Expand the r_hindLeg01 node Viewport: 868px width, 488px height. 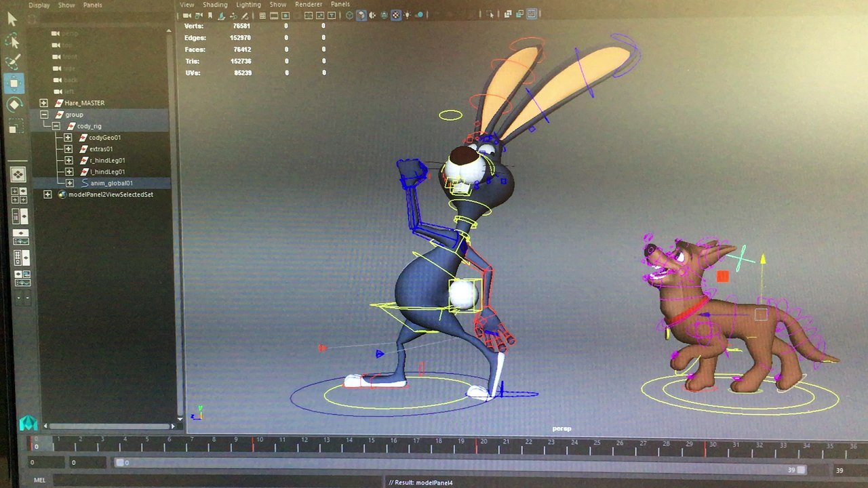click(69, 161)
